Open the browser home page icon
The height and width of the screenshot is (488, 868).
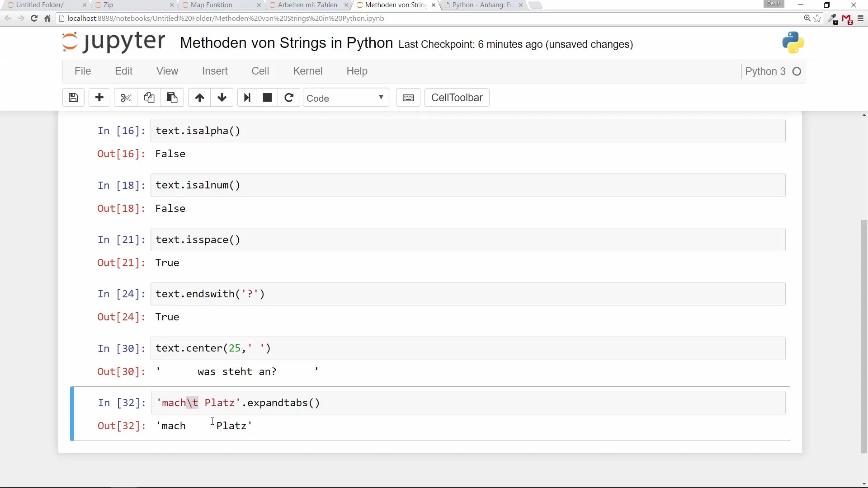tap(47, 19)
